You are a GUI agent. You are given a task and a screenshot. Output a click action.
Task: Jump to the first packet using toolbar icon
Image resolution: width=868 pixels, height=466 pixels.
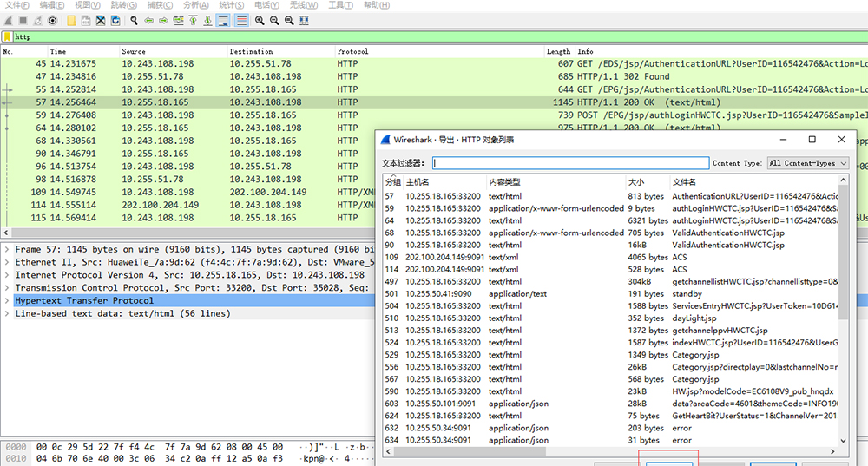pyautogui.click(x=192, y=20)
